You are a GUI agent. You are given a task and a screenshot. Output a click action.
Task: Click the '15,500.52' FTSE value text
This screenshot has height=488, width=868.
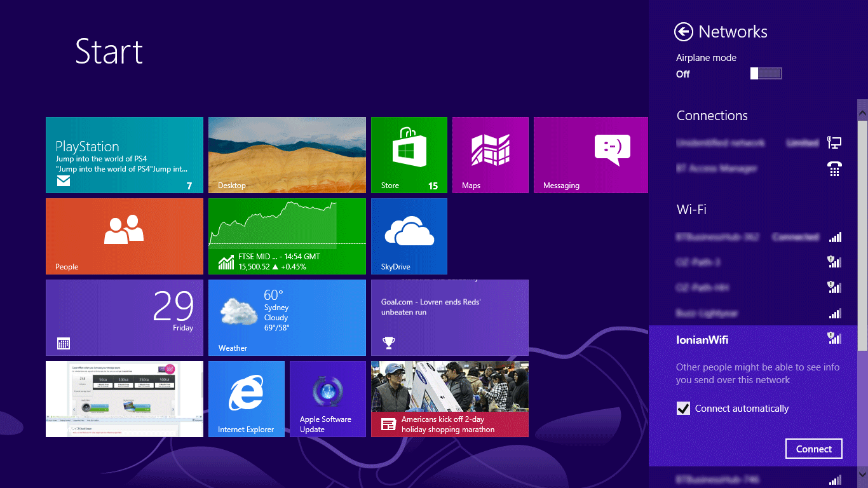coord(254,267)
